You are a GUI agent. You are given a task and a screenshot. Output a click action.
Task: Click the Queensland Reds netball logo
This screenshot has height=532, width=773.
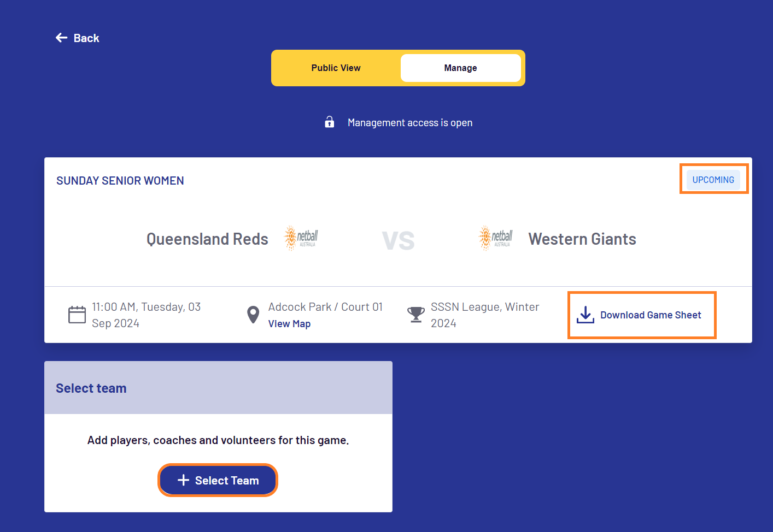(301, 238)
